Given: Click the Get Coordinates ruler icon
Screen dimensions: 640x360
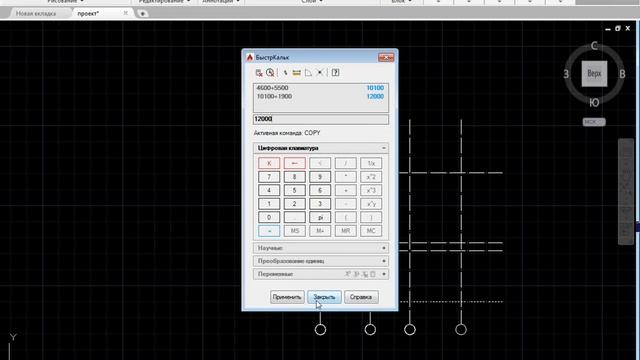Looking at the screenshot, I should 297,73.
